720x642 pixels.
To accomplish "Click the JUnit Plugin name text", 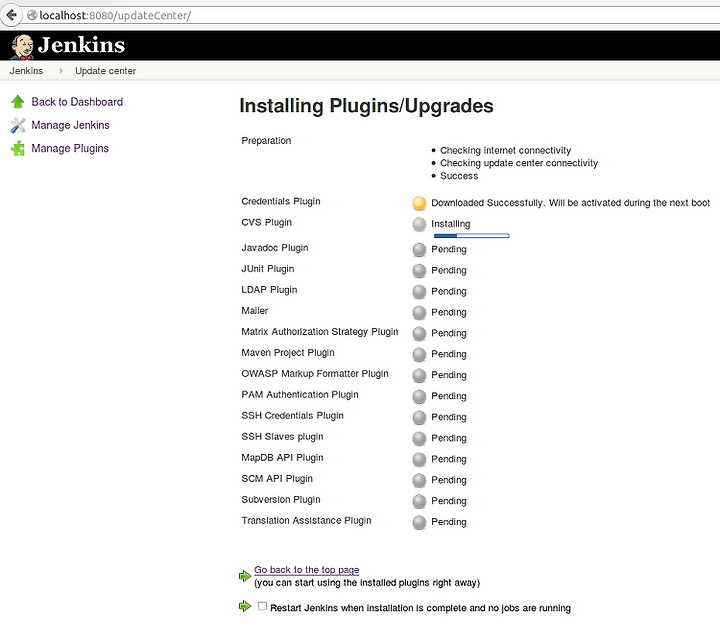I will click(x=268, y=269).
